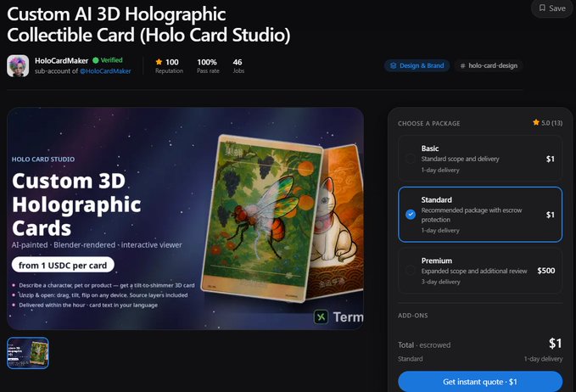This screenshot has width=576, height=392.
Task: Save this listing with the bookmark button
Action: pos(552,8)
